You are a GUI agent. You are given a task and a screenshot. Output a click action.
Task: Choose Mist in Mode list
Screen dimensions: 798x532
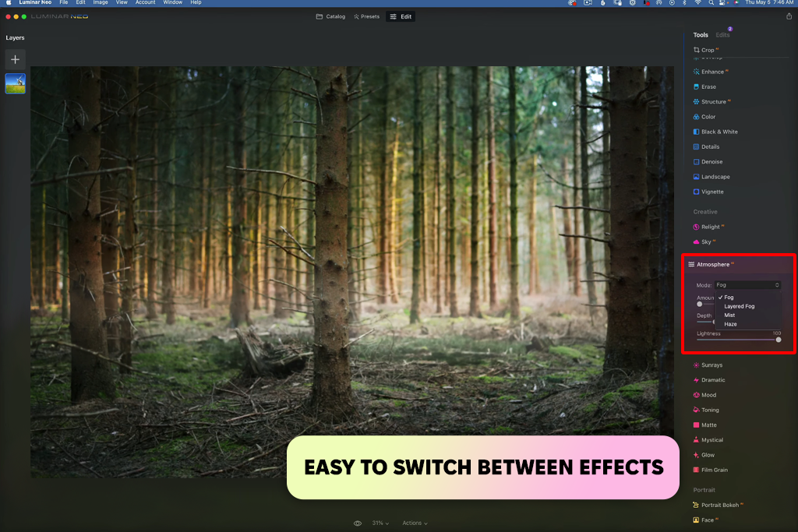pyautogui.click(x=729, y=315)
